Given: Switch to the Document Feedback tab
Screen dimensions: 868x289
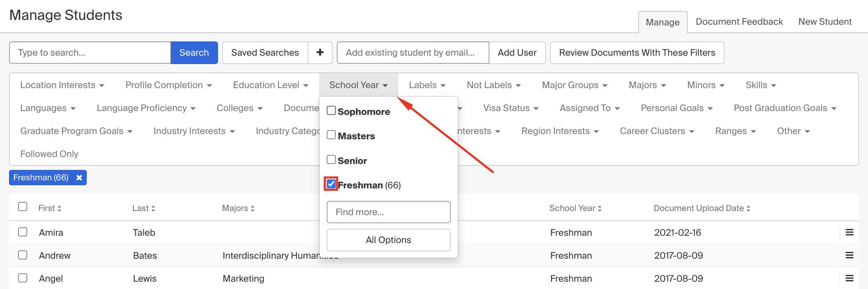Looking at the screenshot, I should click(x=739, y=22).
